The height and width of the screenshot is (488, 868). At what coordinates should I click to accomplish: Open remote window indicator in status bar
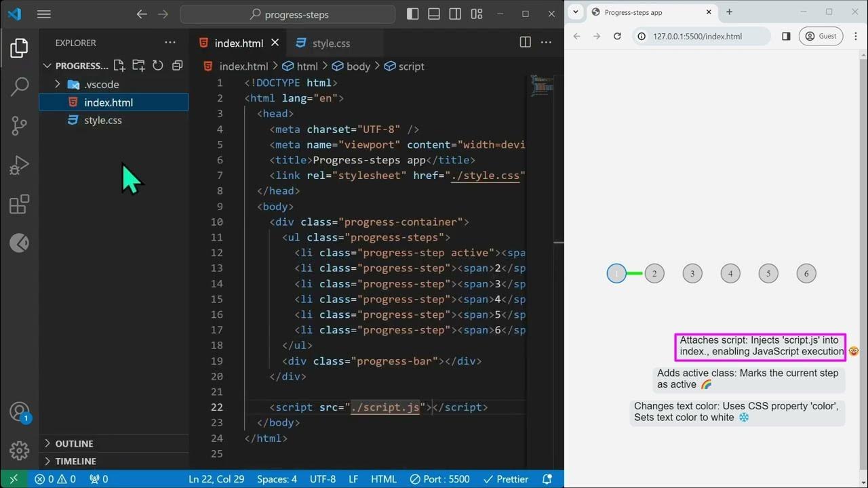tap(14, 479)
